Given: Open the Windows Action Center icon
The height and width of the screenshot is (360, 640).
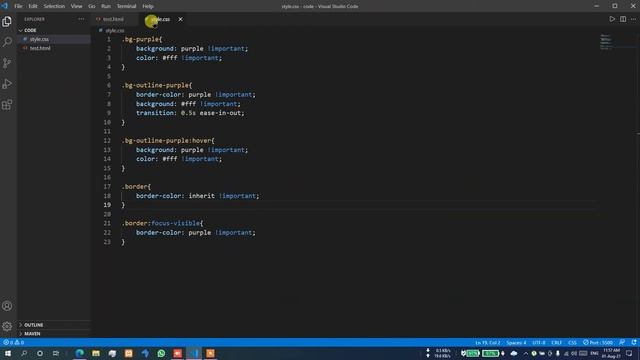Looking at the screenshot, I should click(x=629, y=353).
